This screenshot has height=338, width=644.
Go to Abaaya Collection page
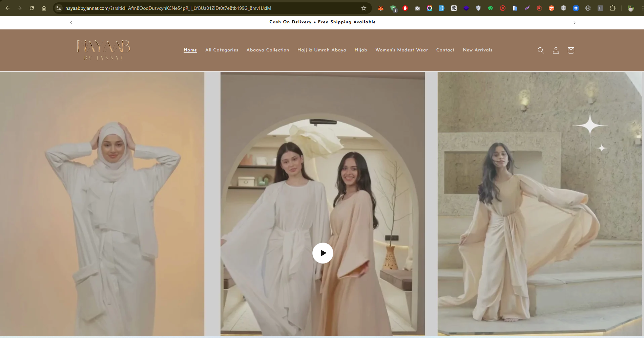(x=268, y=50)
